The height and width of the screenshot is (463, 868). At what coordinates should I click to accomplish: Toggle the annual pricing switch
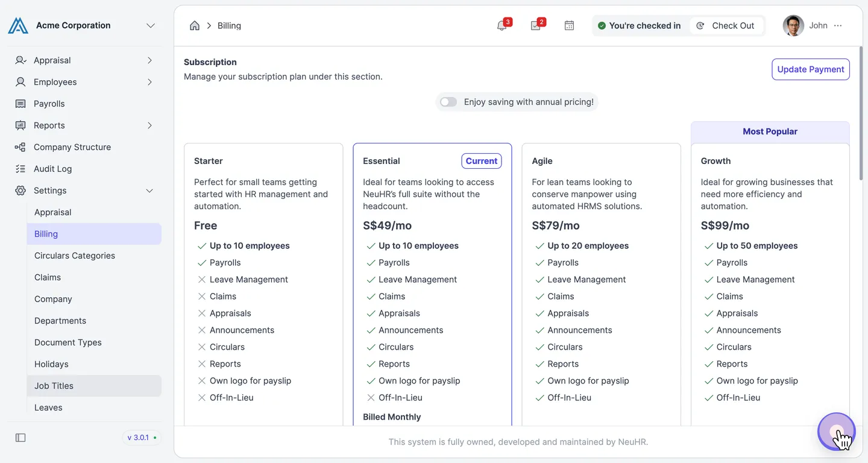coord(448,102)
